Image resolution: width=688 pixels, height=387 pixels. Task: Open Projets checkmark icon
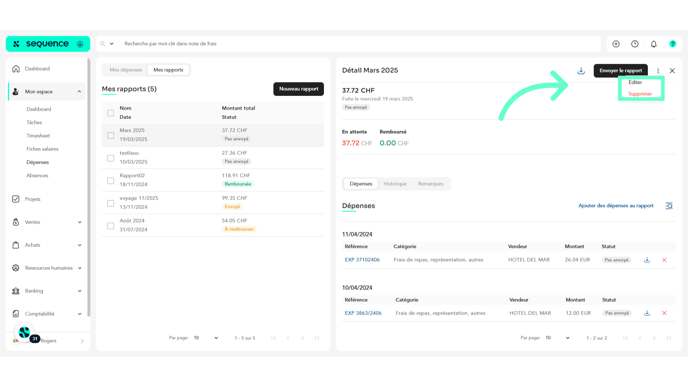[x=16, y=199]
